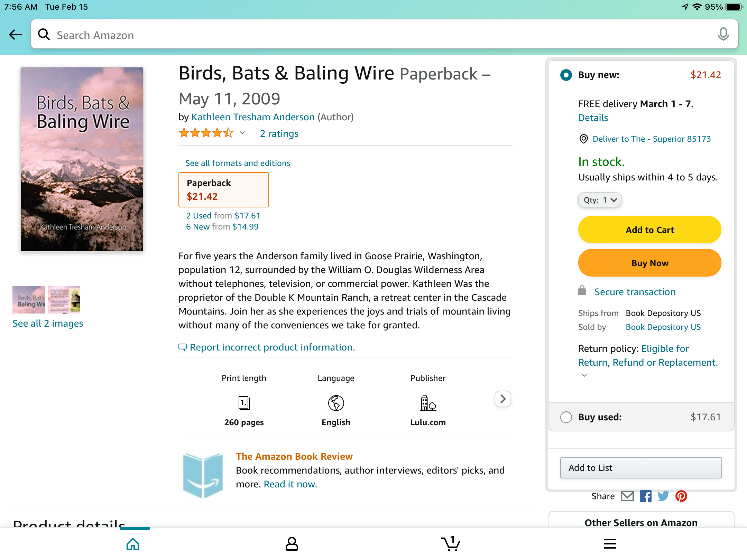Open the shopping cart icon
The image size is (747, 560).
[451, 544]
